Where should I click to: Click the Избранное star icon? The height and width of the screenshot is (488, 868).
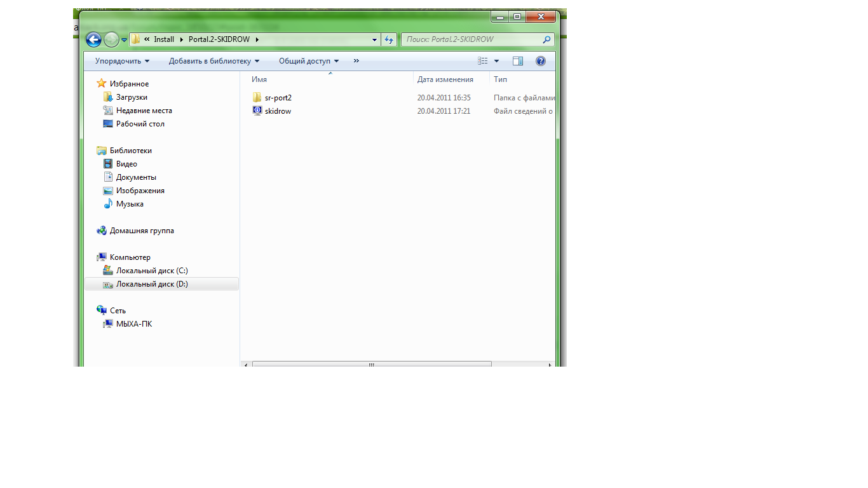102,83
